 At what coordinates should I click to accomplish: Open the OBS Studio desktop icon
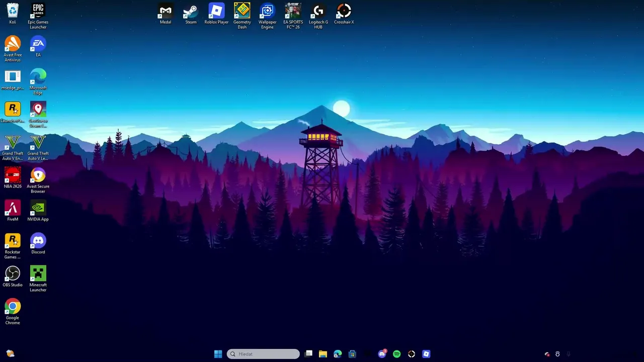click(13, 277)
